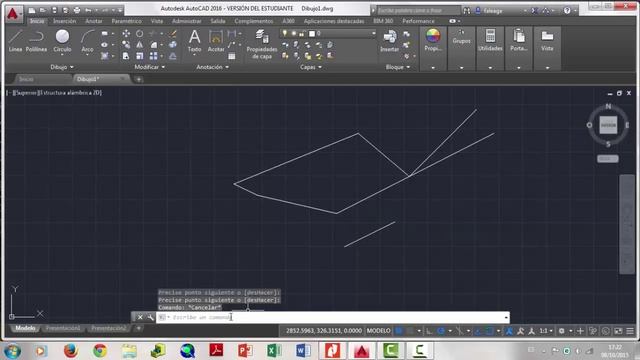Click the search keyword input box
The height and width of the screenshot is (360, 640).
click(x=418, y=11)
